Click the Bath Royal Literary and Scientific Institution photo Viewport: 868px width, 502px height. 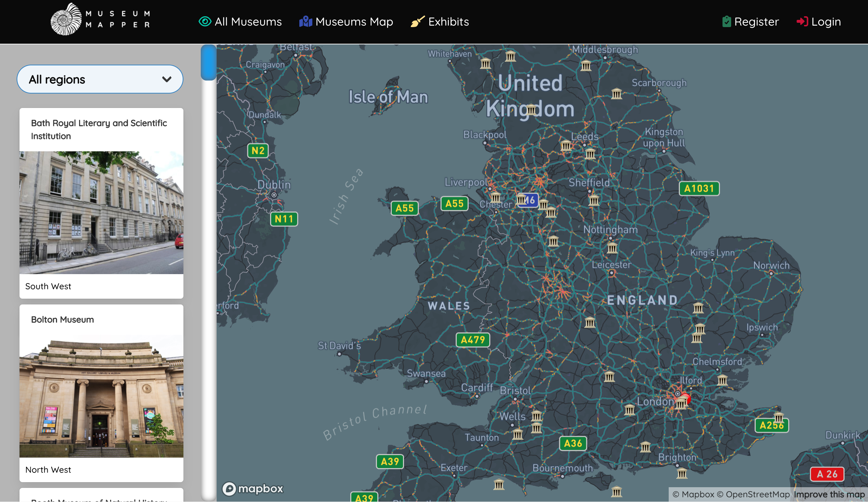[x=101, y=213]
